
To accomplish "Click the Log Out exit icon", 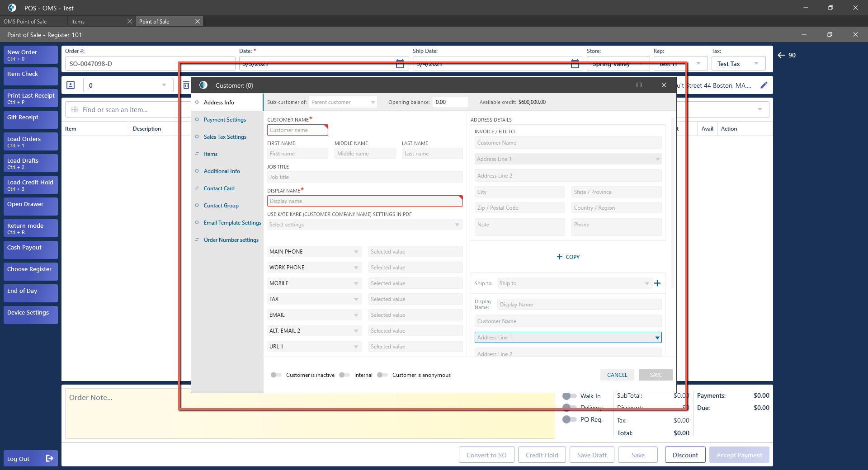I will pos(50,458).
